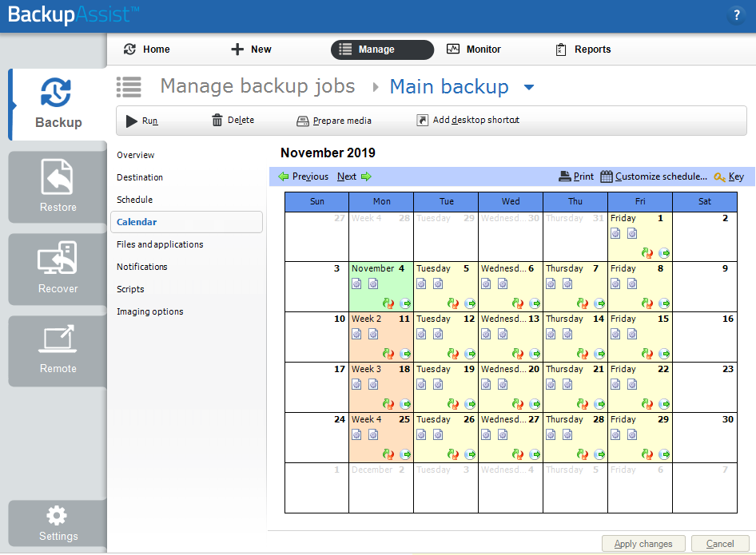
Task: Click the Prepare media icon
Action: pos(302,120)
